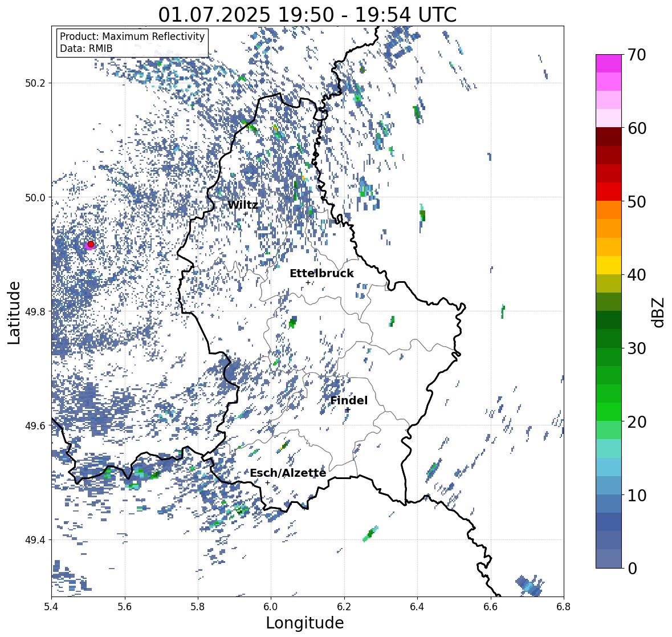Screen dimensions: 672x637
Task: Click the dark maroon 60 dBZ colorbar segment
Action: (609, 137)
